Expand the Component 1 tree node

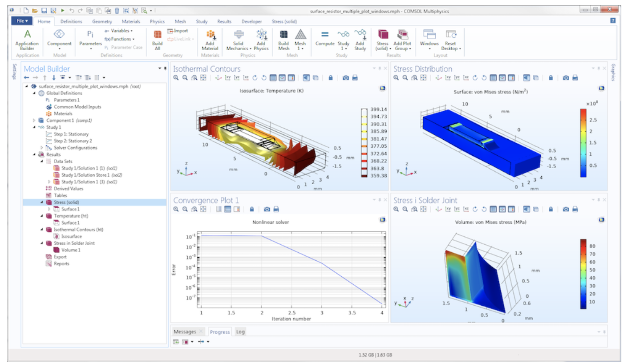coord(35,121)
